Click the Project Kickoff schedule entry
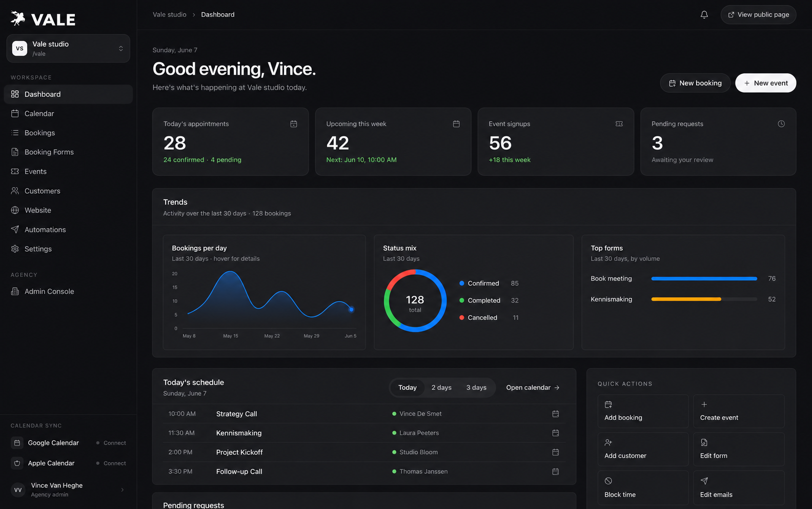812x509 pixels. click(364, 452)
